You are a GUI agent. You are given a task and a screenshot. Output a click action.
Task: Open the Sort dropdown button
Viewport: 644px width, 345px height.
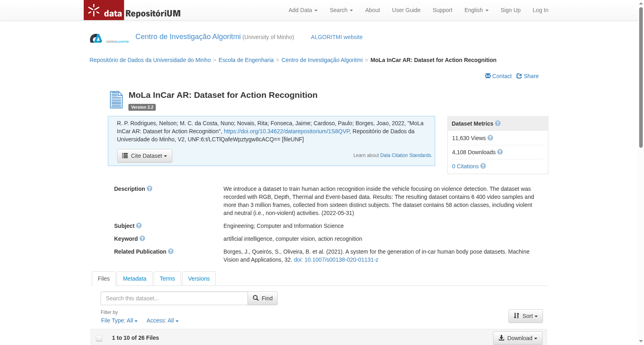coord(526,316)
